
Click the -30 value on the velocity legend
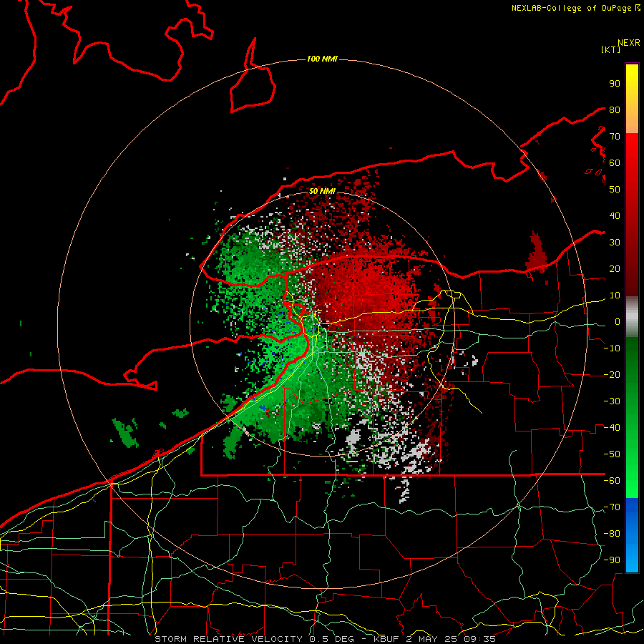click(612, 401)
